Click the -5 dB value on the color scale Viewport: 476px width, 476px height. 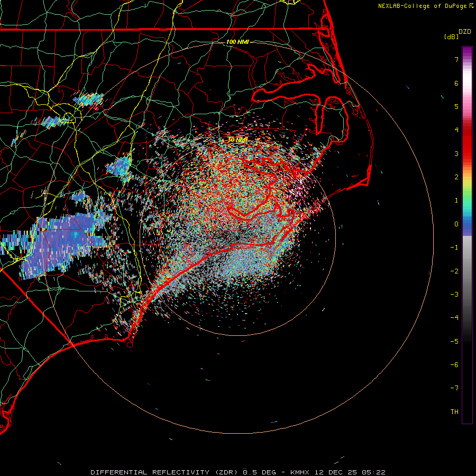coord(454,342)
